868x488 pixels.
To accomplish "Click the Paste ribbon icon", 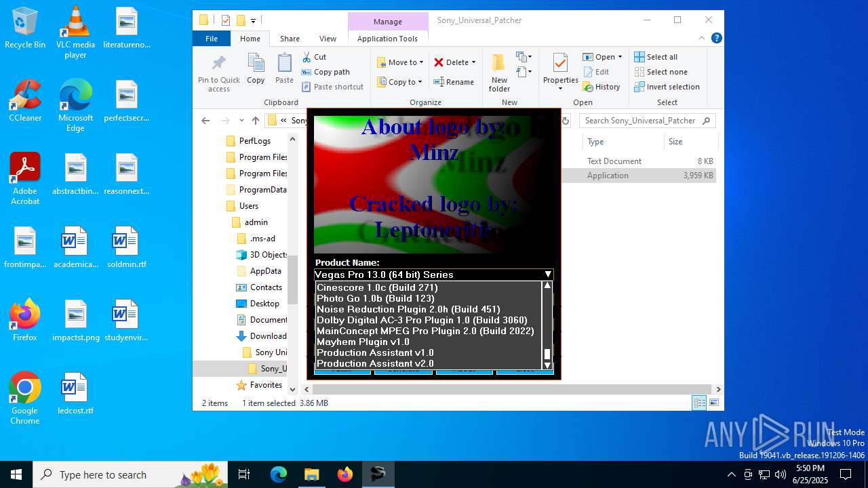I will tap(284, 69).
